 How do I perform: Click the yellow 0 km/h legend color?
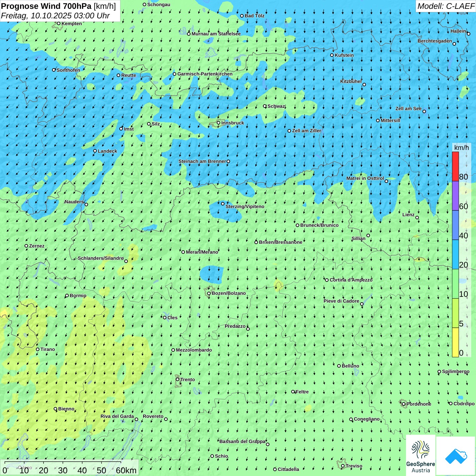[x=455, y=342]
